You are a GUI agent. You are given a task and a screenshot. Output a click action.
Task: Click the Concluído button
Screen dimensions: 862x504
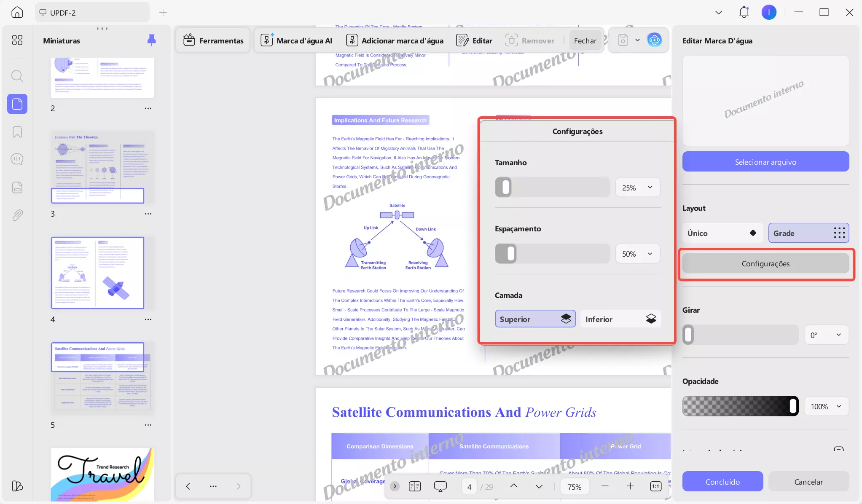[722, 481]
